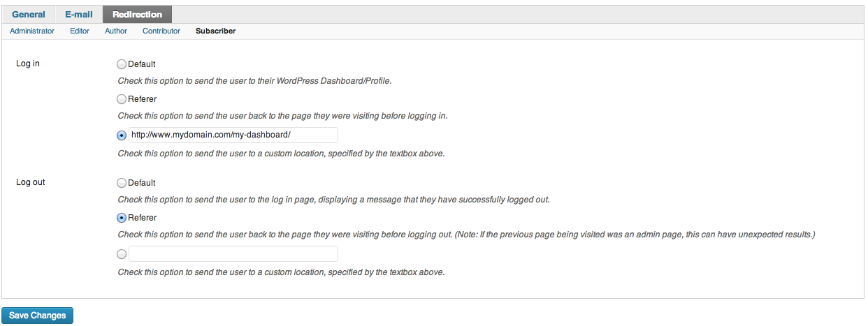
Task: Click the "successfully logged out" description text
Action: pyautogui.click(x=334, y=200)
